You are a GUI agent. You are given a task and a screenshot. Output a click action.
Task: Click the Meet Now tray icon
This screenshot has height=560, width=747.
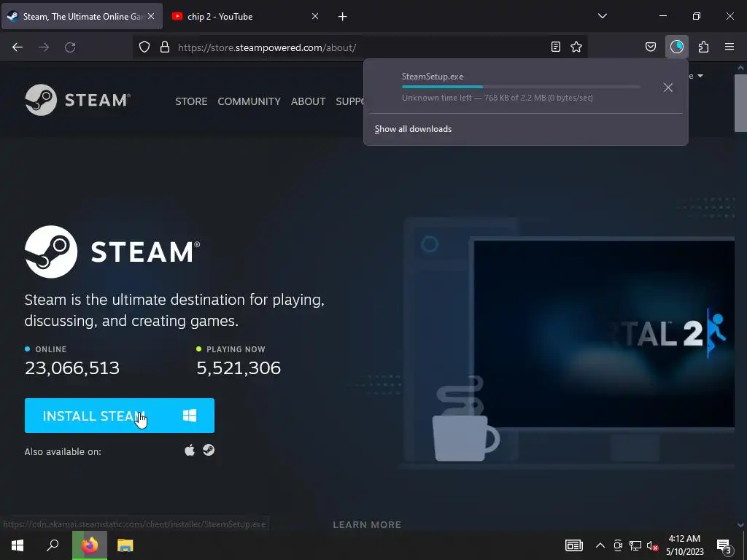tap(618, 545)
